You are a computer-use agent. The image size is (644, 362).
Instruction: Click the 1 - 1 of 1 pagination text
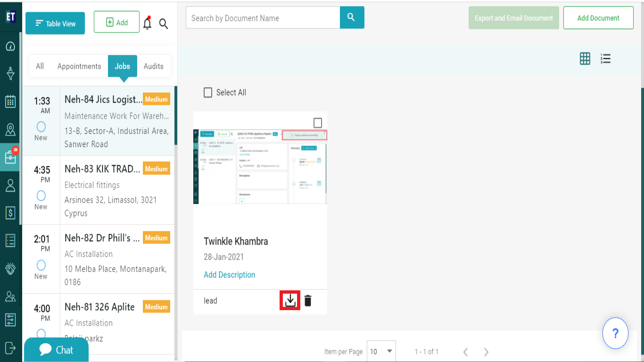click(x=427, y=352)
